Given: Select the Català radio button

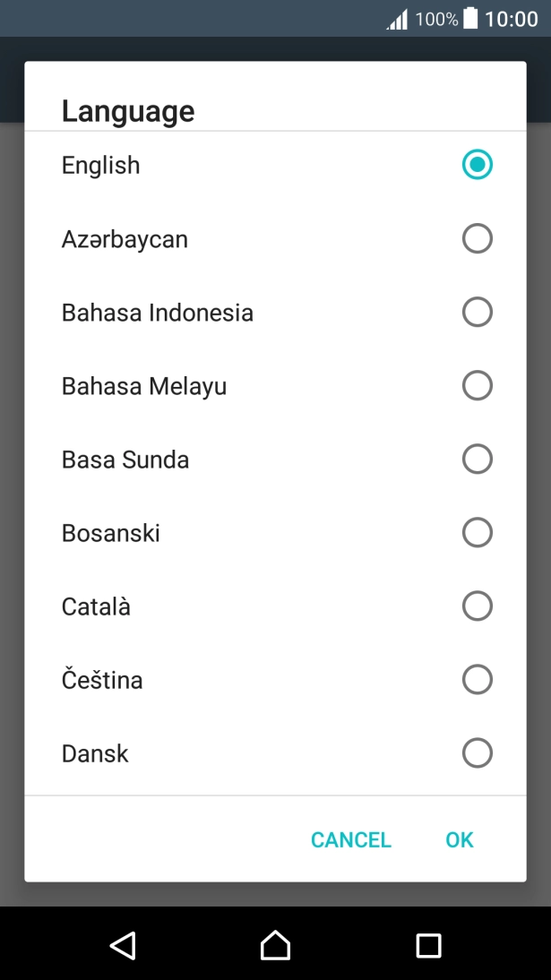Looking at the screenshot, I should point(477,606).
